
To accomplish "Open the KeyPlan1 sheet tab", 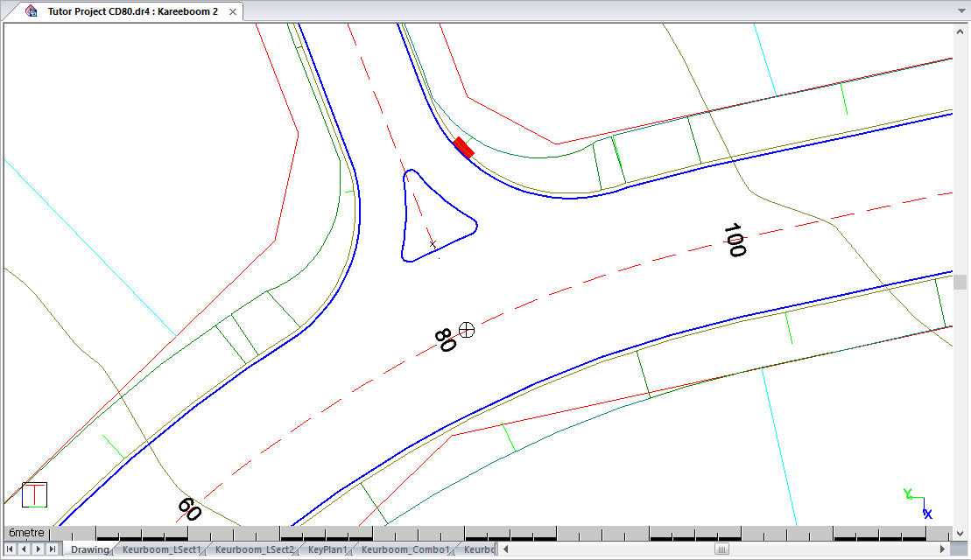I will tap(327, 549).
